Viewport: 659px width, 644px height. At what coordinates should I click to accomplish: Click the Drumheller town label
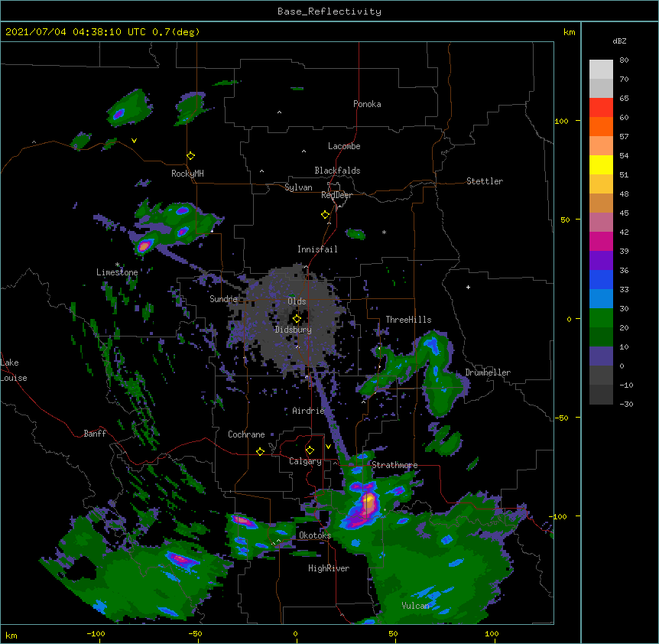click(x=488, y=372)
